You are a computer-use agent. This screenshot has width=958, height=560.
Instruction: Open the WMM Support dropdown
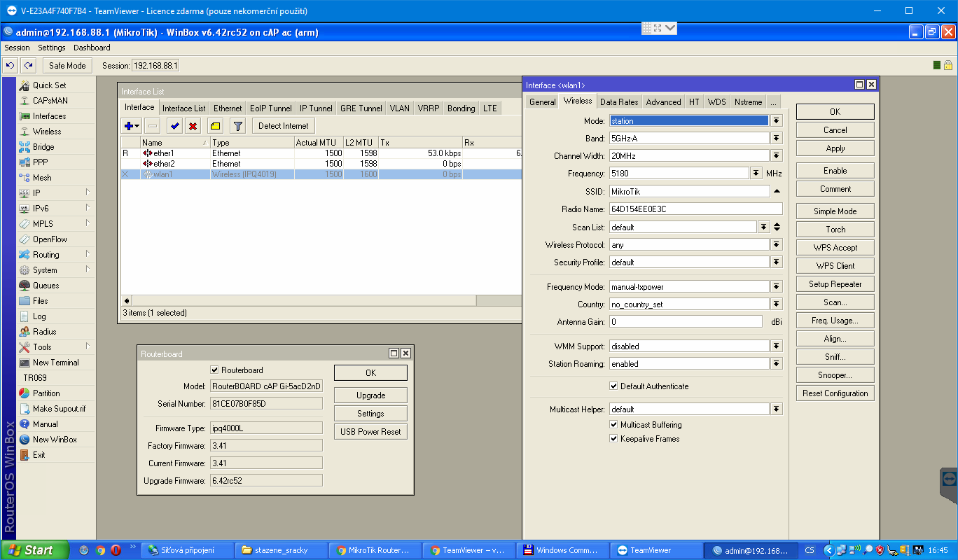pyautogui.click(x=776, y=346)
